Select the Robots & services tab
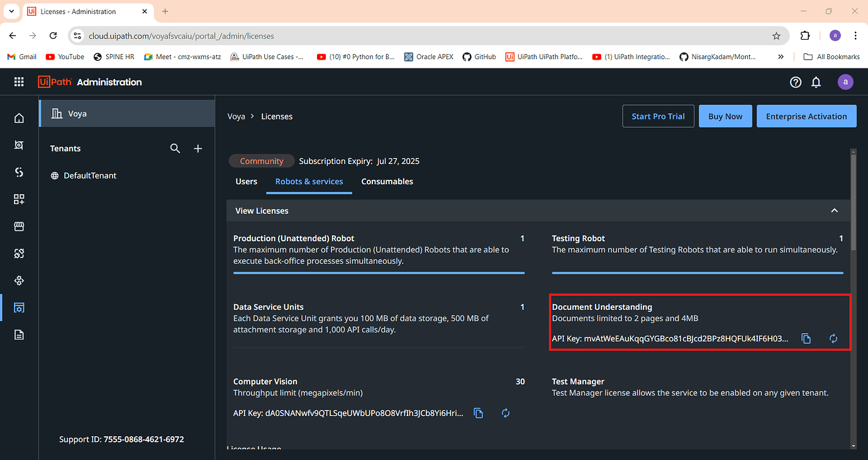This screenshot has width=868, height=460. point(309,182)
